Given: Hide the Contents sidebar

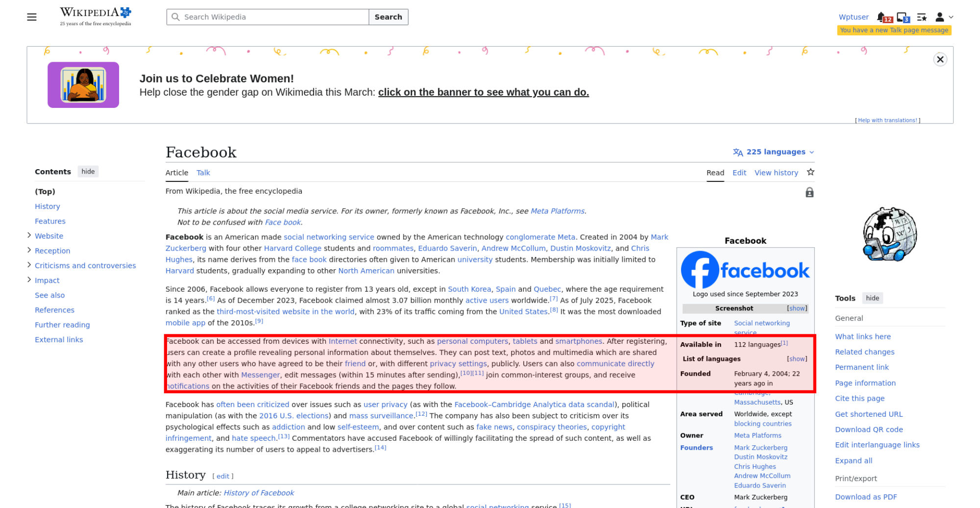Looking at the screenshot, I should tap(88, 172).
